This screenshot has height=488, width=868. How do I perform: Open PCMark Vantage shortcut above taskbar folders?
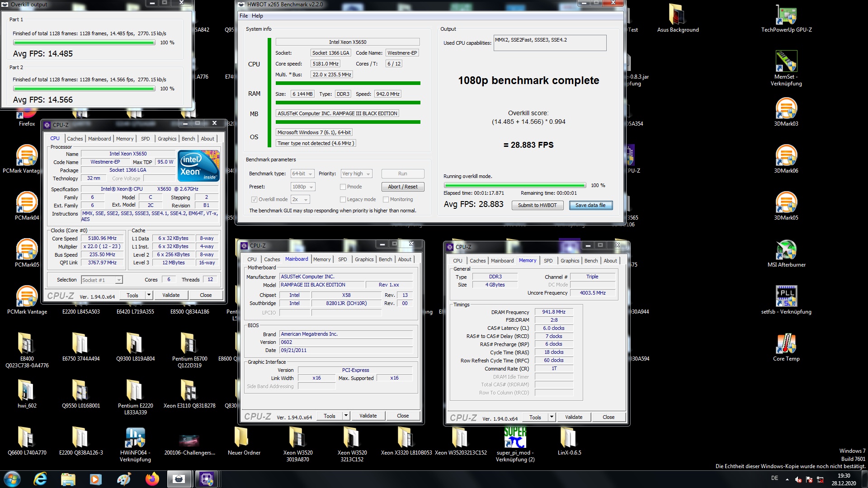27,300
